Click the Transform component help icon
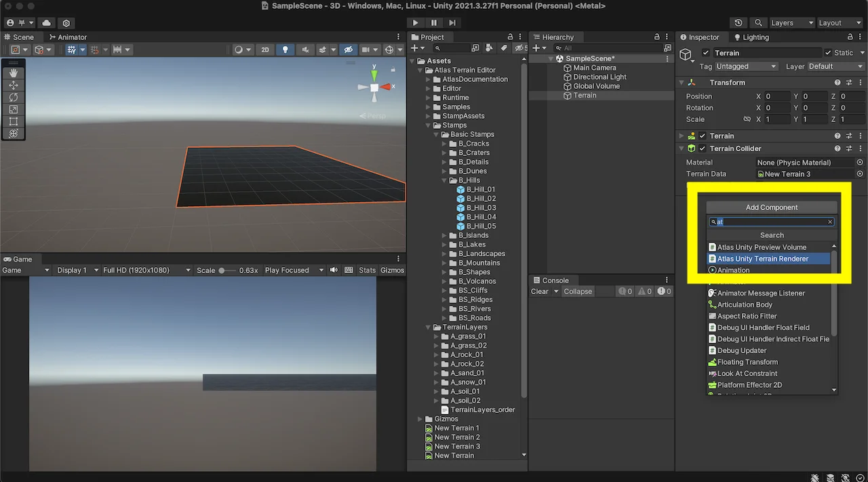Screen dimensions: 868x482 click(x=838, y=83)
